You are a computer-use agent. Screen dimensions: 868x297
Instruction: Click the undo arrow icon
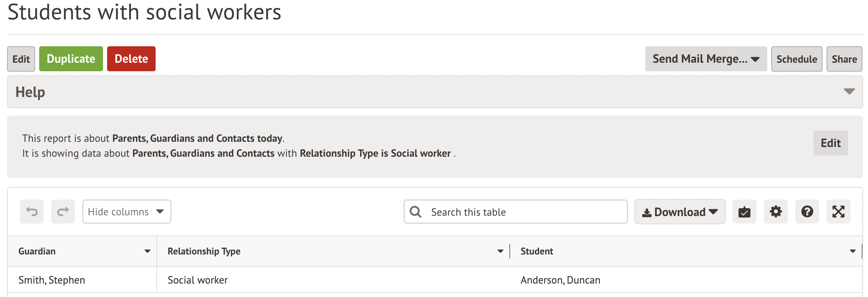click(x=32, y=212)
